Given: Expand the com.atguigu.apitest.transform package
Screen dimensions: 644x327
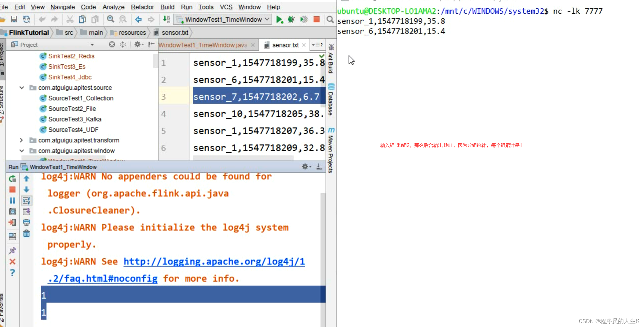Looking at the screenshot, I should click(22, 140).
